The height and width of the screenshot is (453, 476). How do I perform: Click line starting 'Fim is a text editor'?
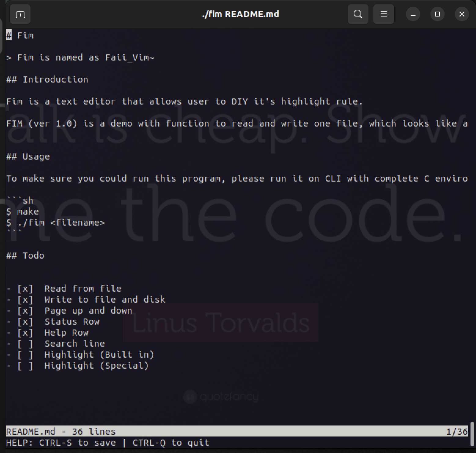click(185, 101)
